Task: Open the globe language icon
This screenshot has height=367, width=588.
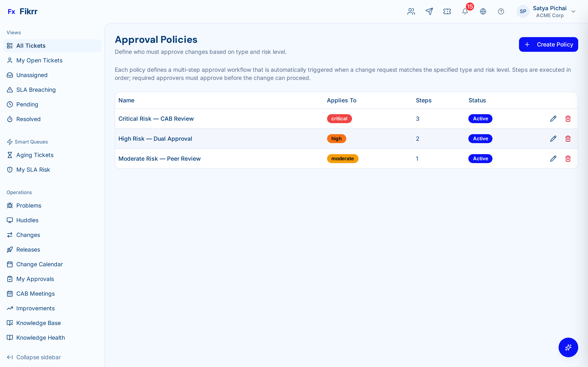Action: click(x=483, y=11)
